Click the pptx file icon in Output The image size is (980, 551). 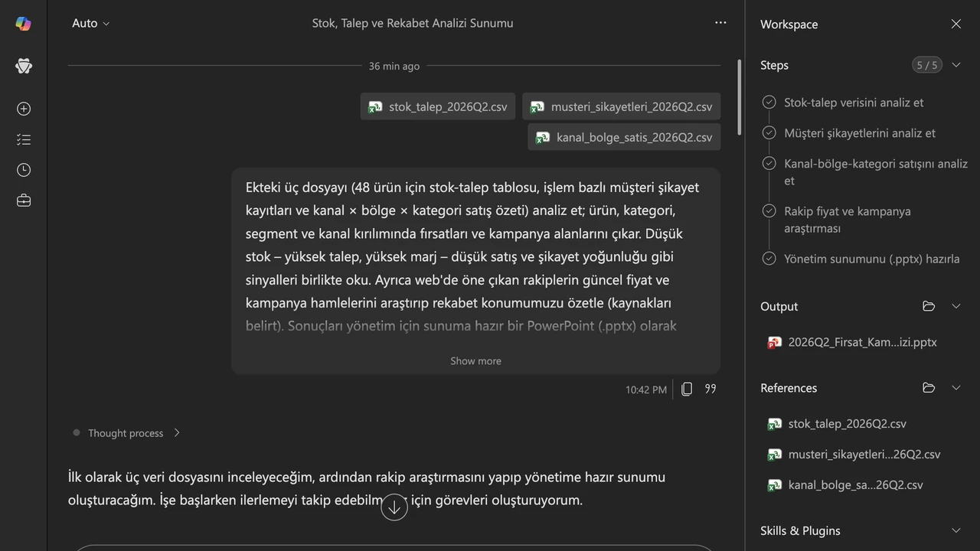tap(774, 343)
